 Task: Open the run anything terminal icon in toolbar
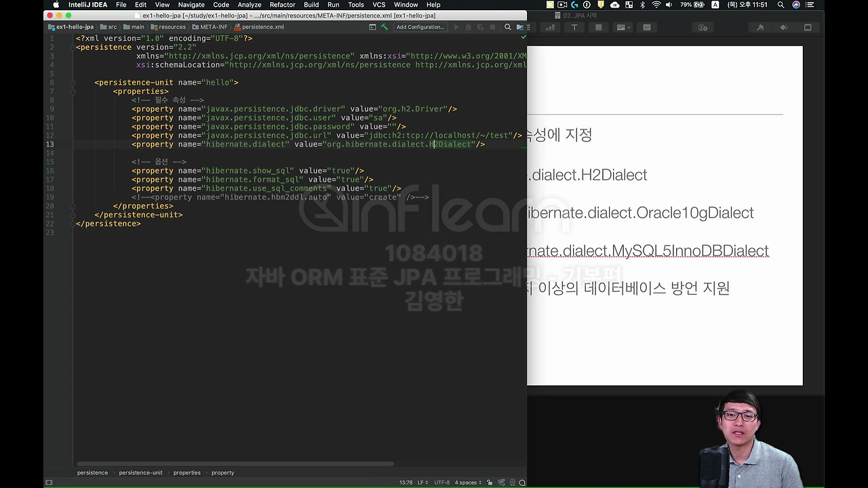(372, 27)
